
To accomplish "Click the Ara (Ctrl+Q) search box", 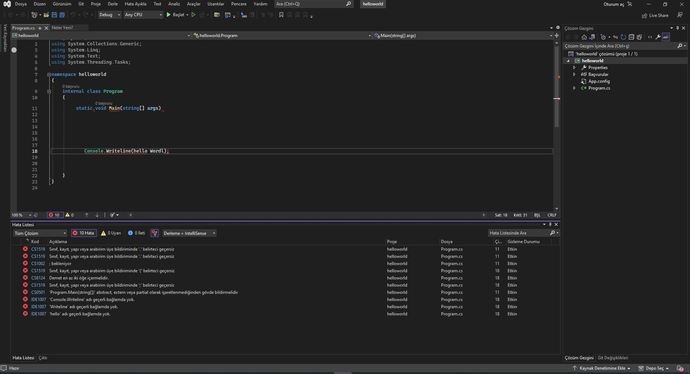I will [x=313, y=4].
